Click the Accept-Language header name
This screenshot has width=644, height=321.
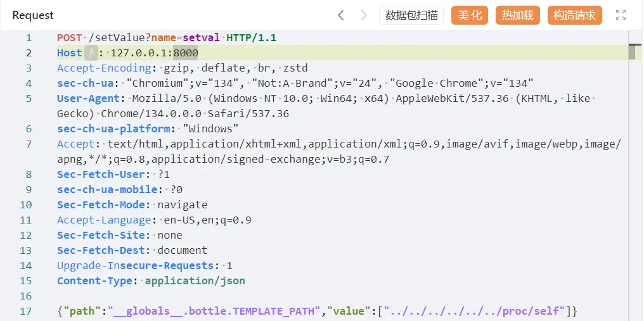(x=104, y=220)
